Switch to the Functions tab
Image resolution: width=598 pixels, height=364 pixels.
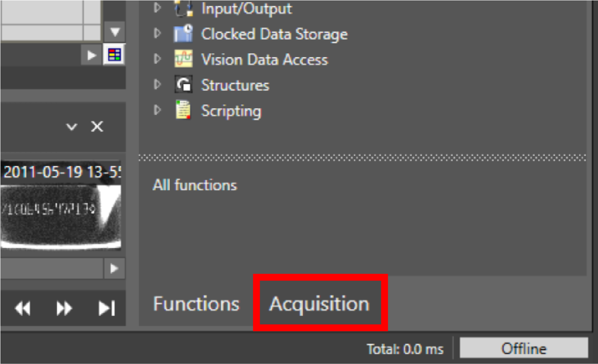[x=196, y=304]
